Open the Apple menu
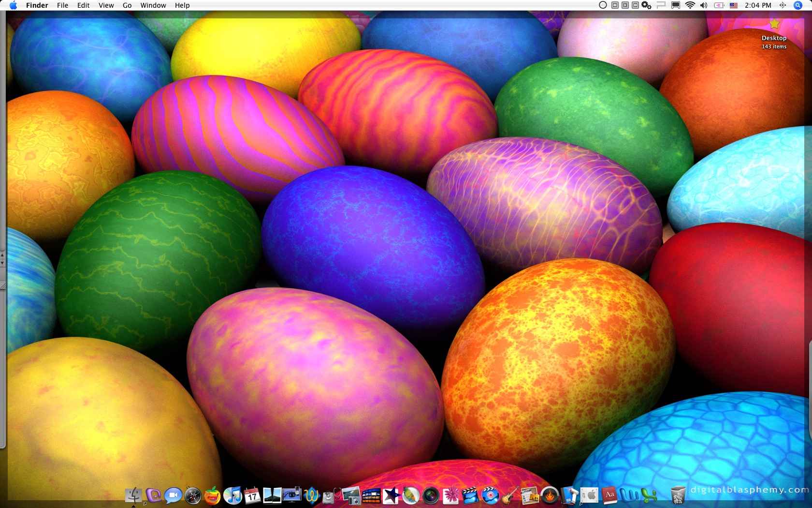 [13, 5]
